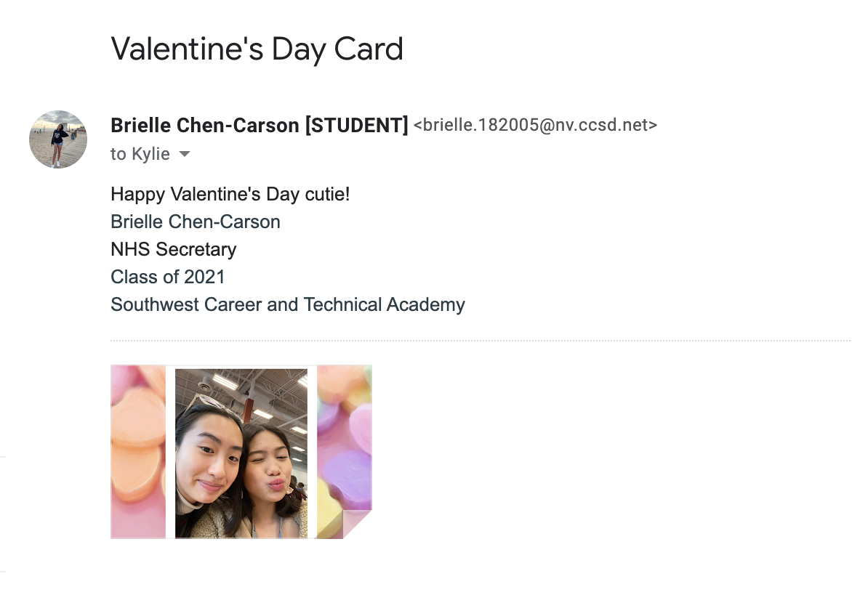Click the "[STUDENT]" tag after sender name
The height and width of the screenshot is (616, 852).
tap(356, 126)
